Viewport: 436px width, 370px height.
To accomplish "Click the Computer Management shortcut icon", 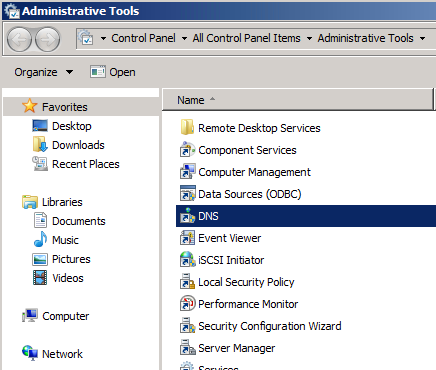I will coord(187,172).
